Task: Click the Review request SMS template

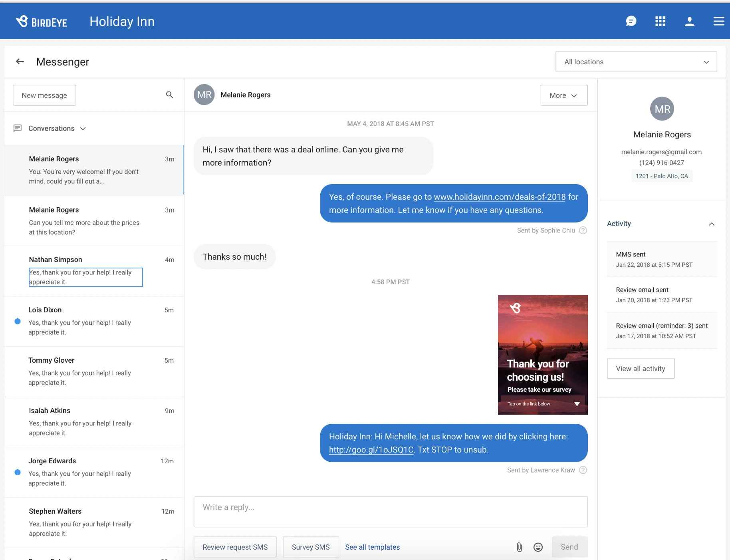Action: click(235, 547)
